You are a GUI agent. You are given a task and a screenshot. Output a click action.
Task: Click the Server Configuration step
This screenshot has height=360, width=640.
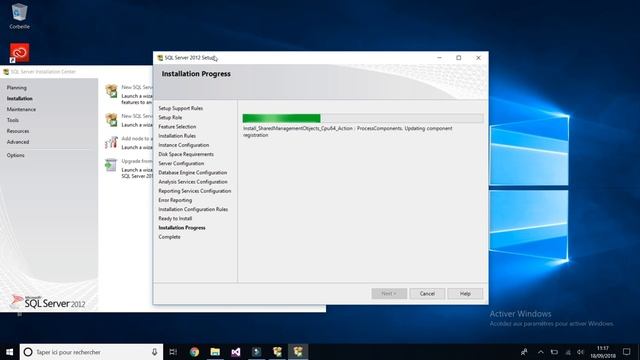pyautogui.click(x=181, y=163)
